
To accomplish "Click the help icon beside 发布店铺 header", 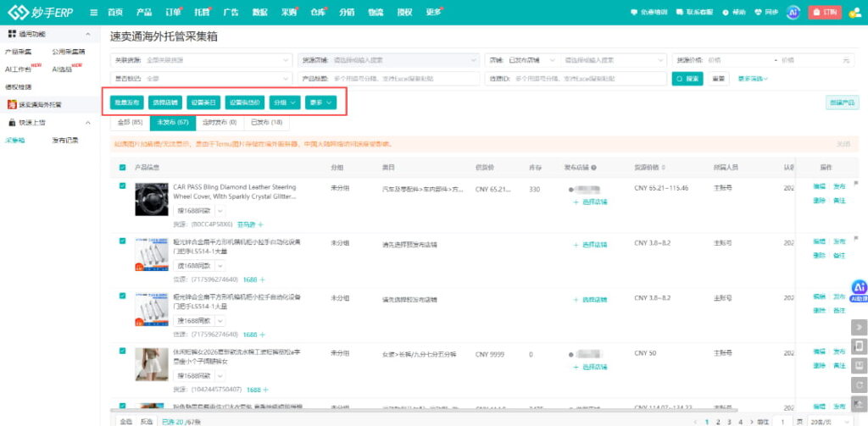I will tap(593, 167).
